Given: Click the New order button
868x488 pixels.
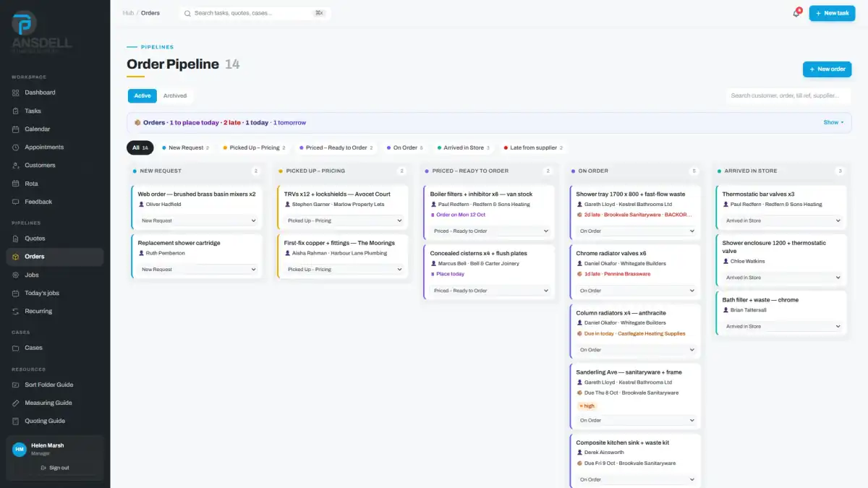Looking at the screenshot, I should tap(827, 69).
